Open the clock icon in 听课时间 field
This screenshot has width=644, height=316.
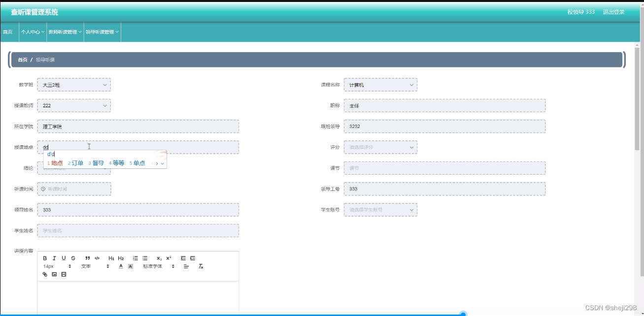43,189
